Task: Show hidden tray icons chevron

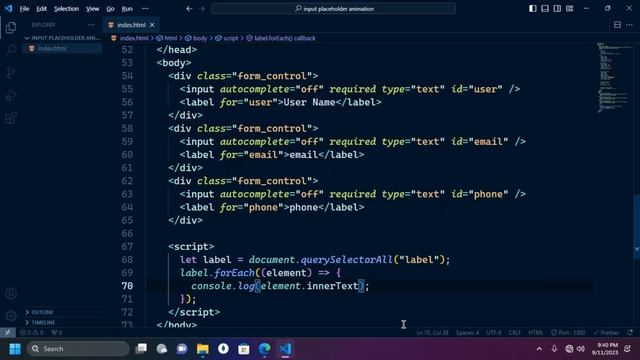Action: tap(539, 349)
